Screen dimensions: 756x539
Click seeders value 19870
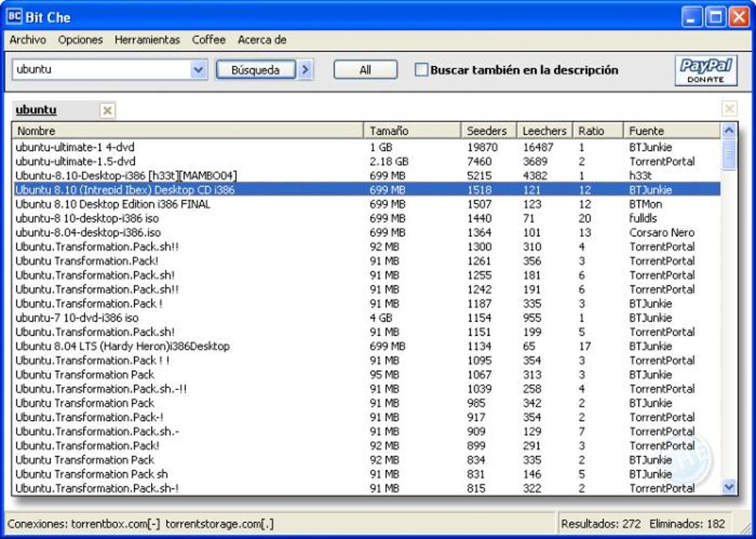(483, 147)
